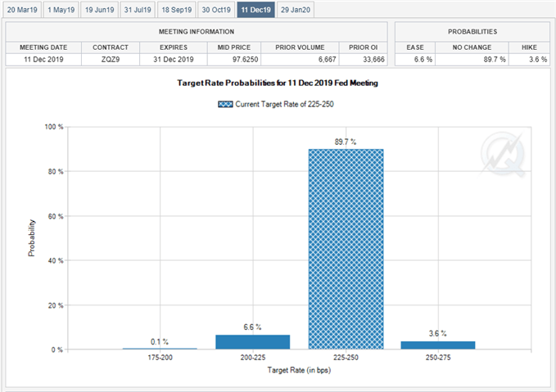Click the 'NO CHANGE' column header

[x=472, y=47]
